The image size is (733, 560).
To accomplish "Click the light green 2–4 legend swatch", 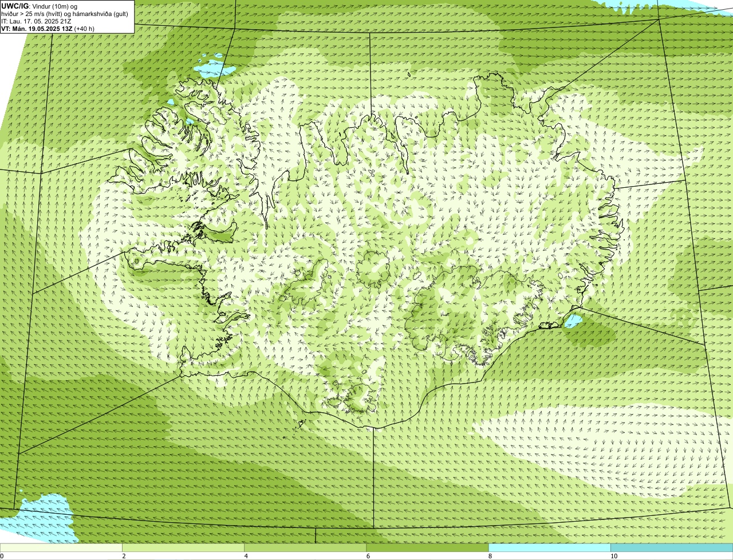I will point(183,548).
